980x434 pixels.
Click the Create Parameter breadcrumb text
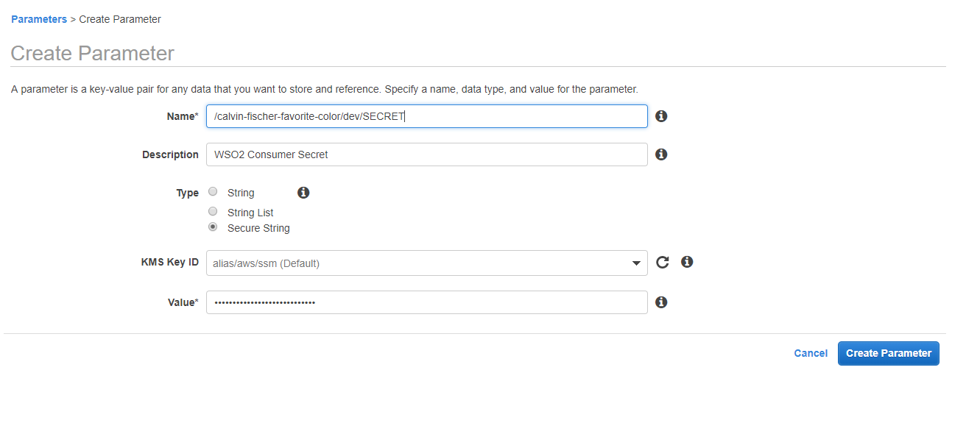click(x=120, y=19)
